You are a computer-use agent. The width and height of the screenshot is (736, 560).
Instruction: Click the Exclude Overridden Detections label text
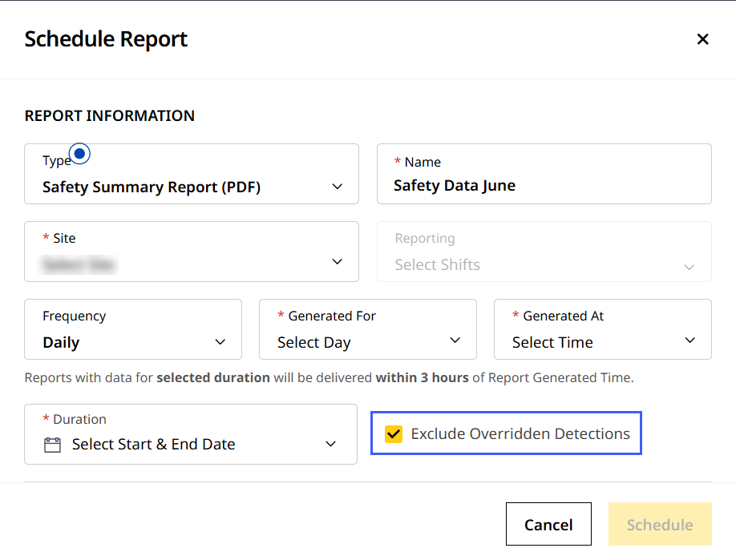pos(520,434)
